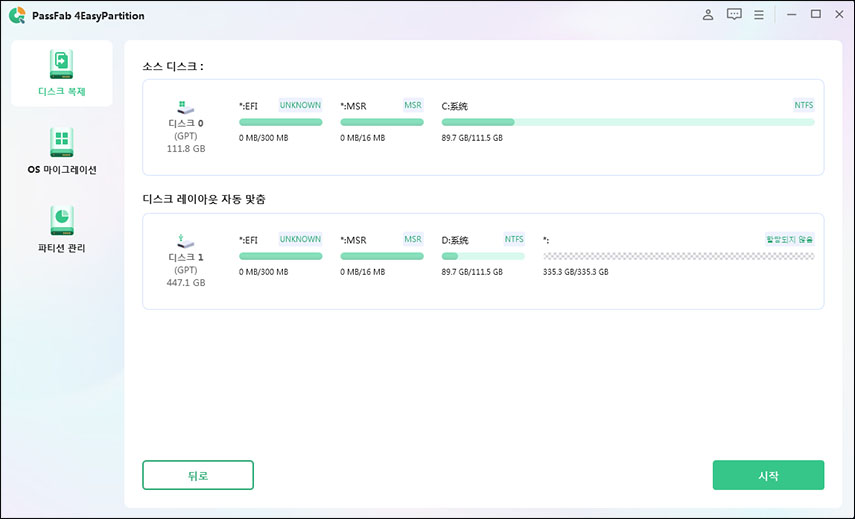Select the 디스크 0 *:MSR partition bar
The image size is (855, 519).
(382, 122)
